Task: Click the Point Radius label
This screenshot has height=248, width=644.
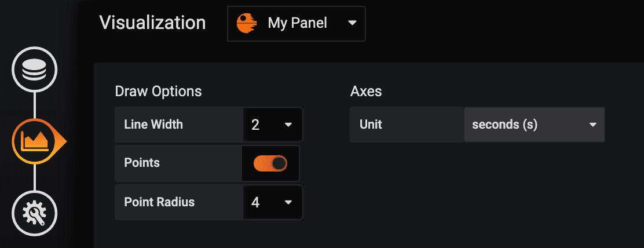Action: [x=159, y=202]
